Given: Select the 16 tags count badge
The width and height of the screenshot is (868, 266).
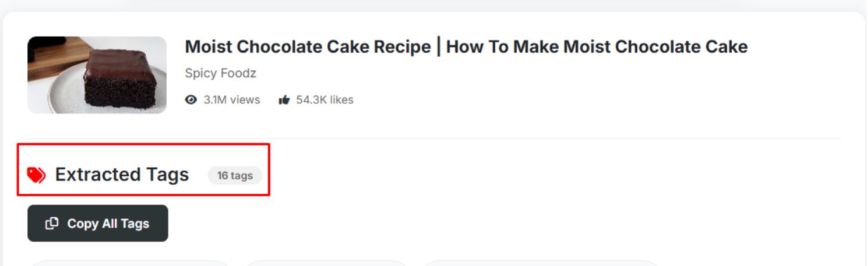Looking at the screenshot, I should (x=235, y=175).
